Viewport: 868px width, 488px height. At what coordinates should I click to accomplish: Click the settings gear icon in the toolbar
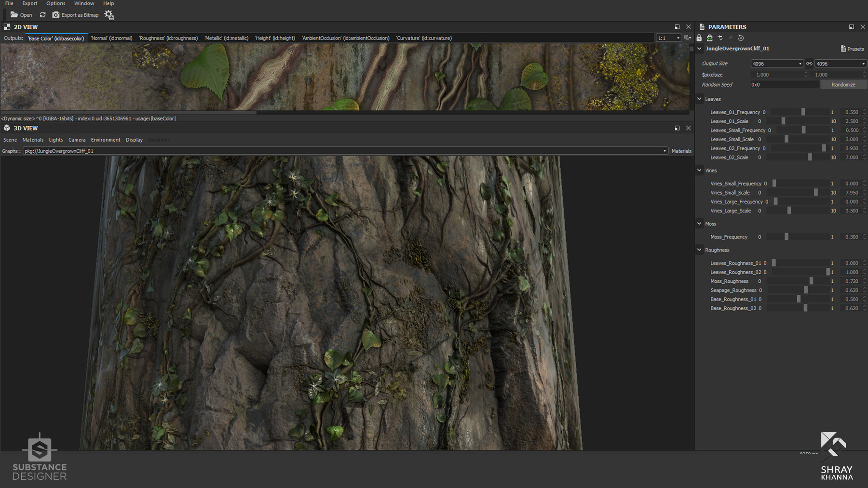(108, 15)
